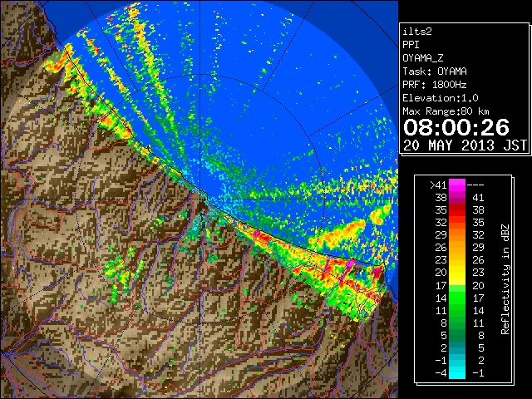Click the 08:00:26 timestamp
The width and height of the screenshot is (532, 399).
[456, 127]
